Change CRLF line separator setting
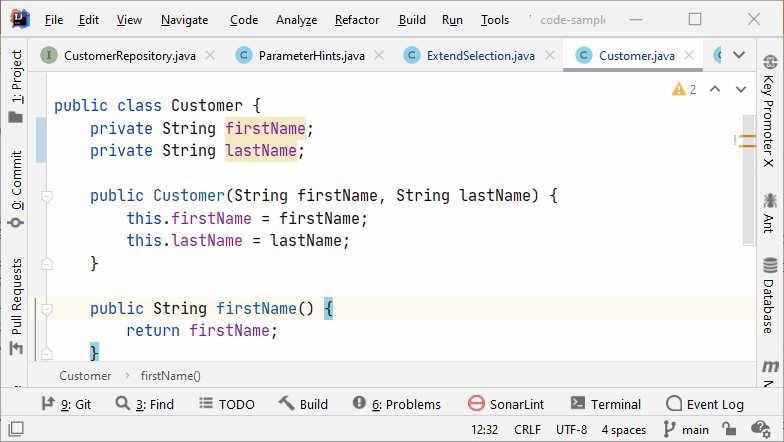 (x=528, y=430)
